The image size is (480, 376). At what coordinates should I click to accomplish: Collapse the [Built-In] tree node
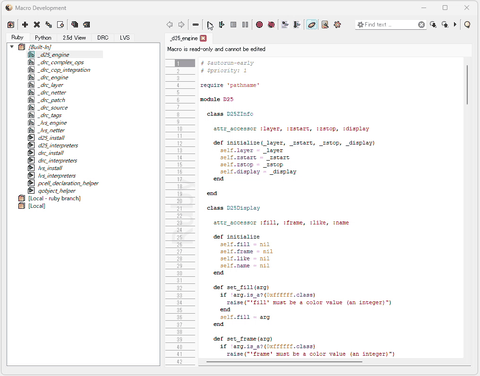(12, 47)
